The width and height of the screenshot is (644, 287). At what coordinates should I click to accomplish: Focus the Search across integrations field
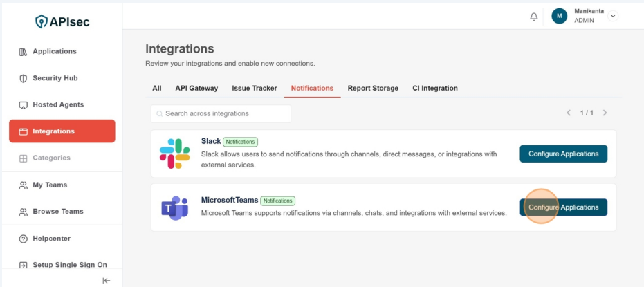221,113
